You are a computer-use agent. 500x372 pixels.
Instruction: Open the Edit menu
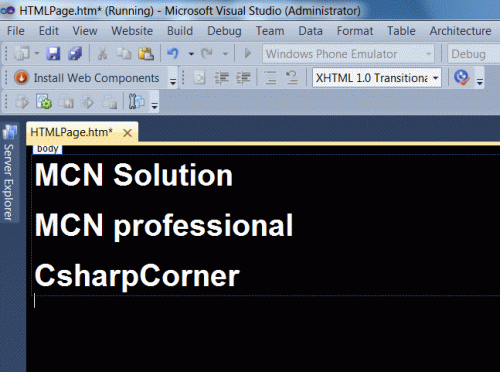(x=49, y=31)
